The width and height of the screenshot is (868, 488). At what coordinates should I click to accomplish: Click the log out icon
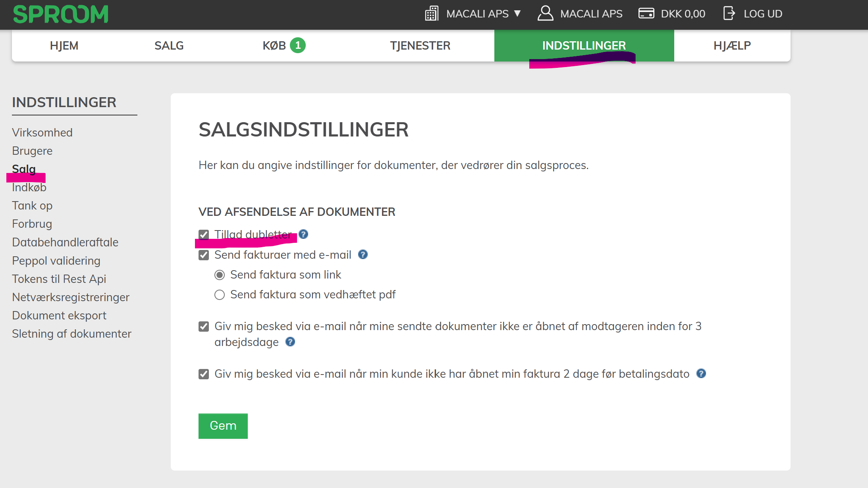729,13
